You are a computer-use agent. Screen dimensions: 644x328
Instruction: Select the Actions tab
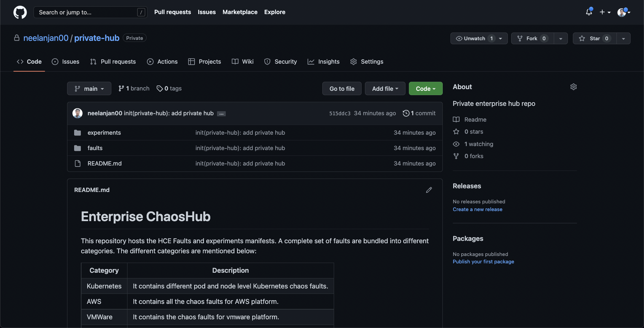coord(162,62)
